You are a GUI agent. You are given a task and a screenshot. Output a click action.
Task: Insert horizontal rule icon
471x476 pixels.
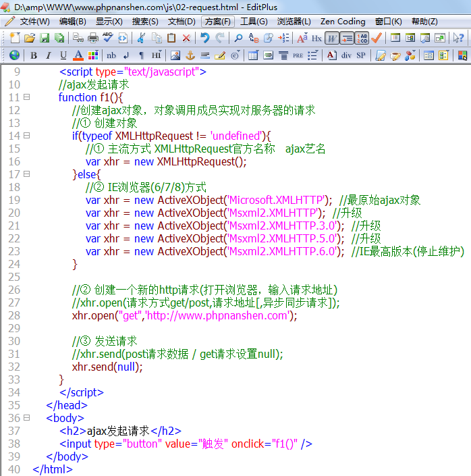pyautogui.click(x=205, y=55)
